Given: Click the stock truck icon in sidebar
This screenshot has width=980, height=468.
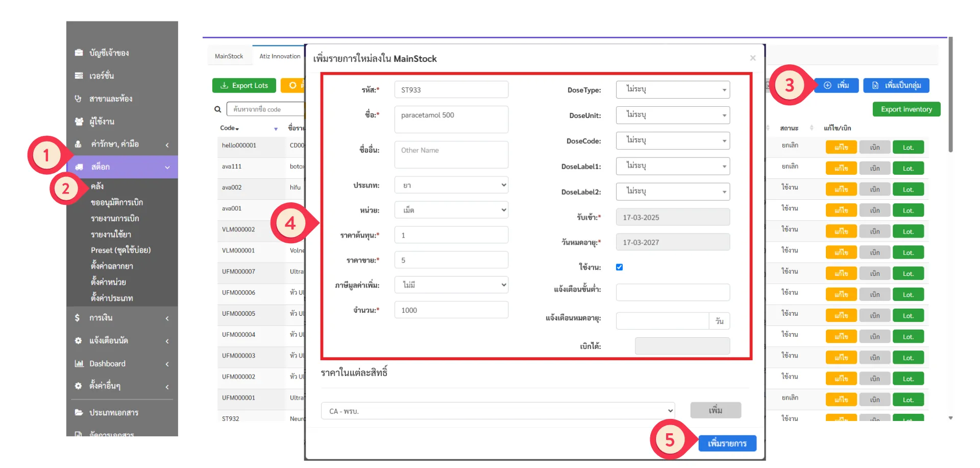Looking at the screenshot, I should 79,167.
